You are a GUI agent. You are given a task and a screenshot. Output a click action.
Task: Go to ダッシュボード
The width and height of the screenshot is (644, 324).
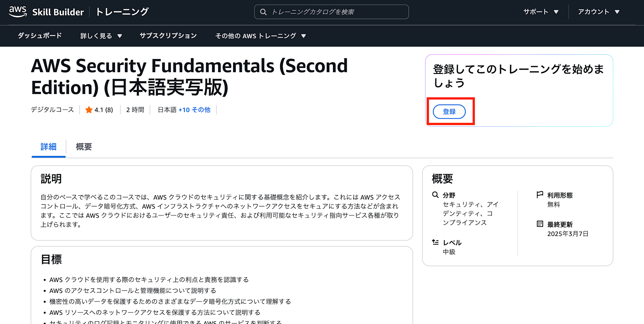tap(40, 36)
